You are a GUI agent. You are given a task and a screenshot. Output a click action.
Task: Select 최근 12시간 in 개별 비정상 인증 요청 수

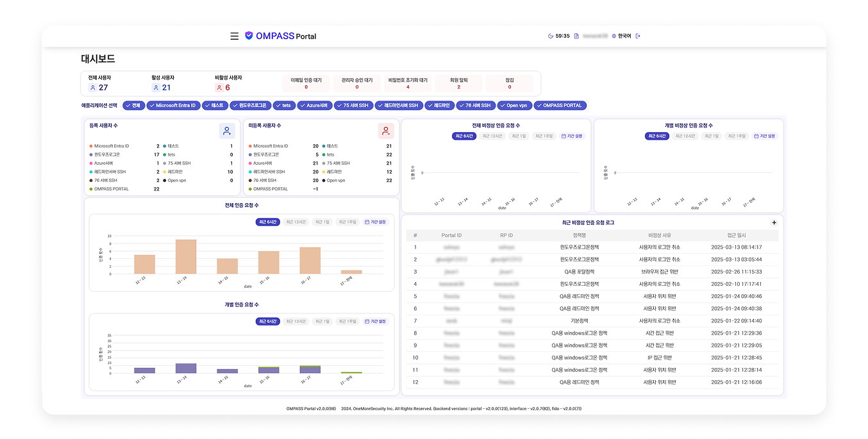click(x=685, y=136)
